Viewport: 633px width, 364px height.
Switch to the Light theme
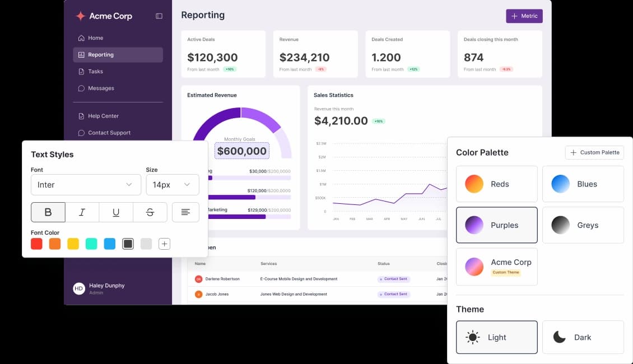pos(497,337)
